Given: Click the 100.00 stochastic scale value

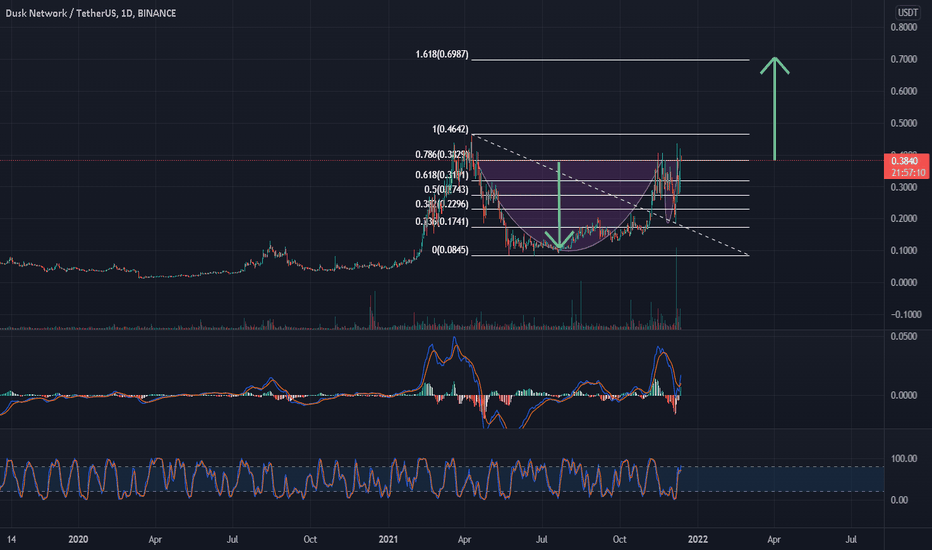Looking at the screenshot, I should (x=903, y=458).
